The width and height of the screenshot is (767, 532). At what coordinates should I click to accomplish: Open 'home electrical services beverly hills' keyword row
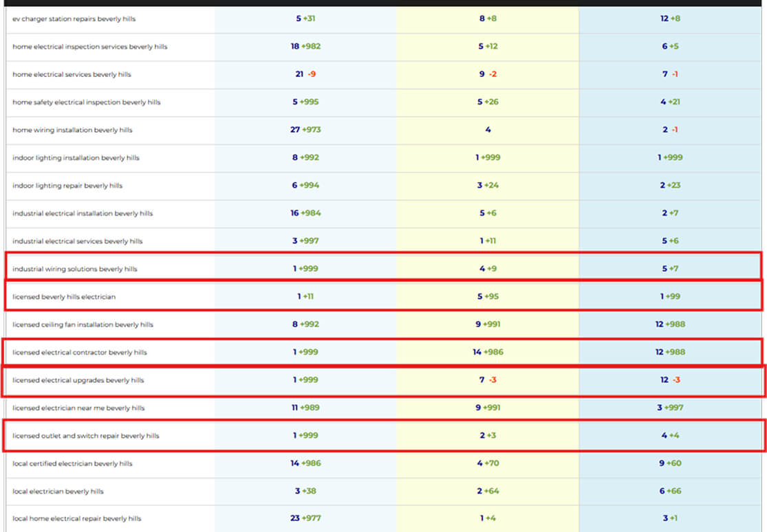(72, 74)
